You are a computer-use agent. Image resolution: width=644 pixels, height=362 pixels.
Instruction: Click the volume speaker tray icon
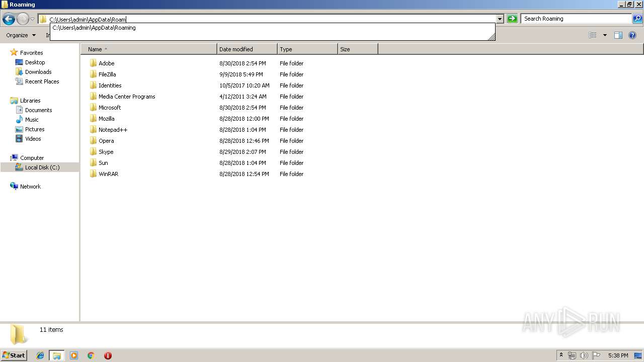584,355
